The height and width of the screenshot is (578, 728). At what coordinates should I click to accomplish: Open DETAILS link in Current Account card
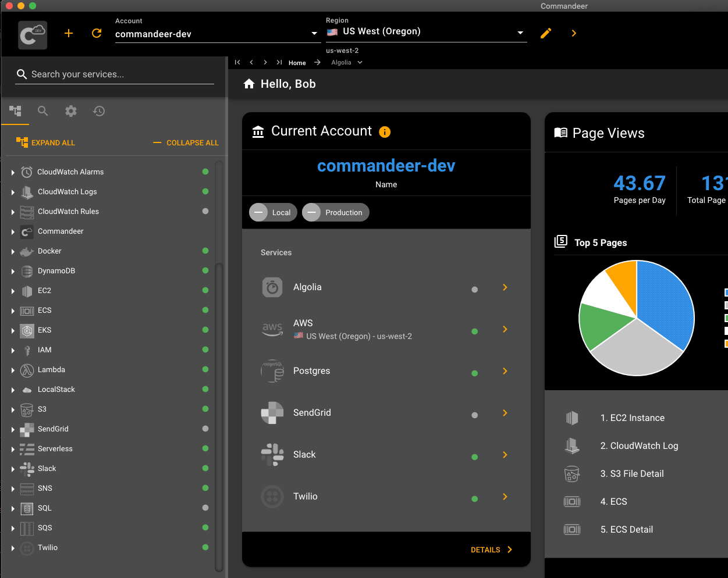[x=492, y=550]
